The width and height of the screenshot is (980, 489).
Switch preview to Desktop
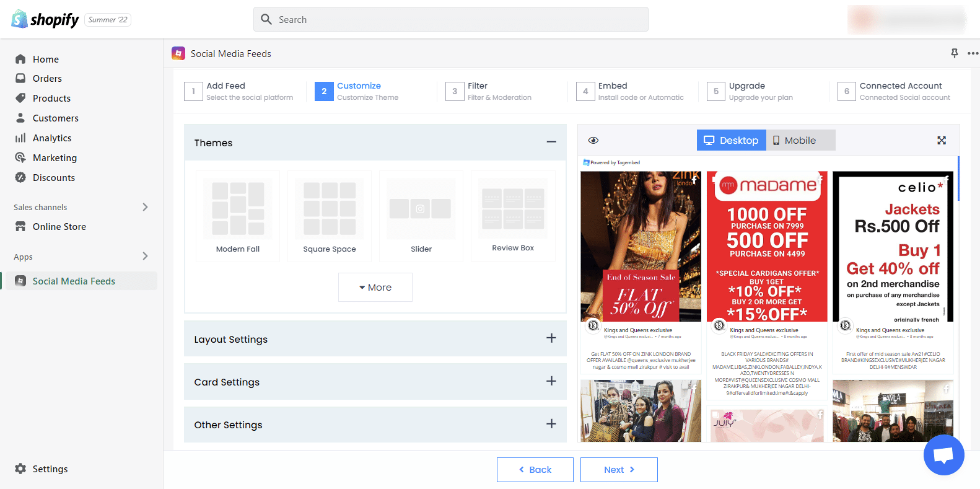[x=732, y=140]
